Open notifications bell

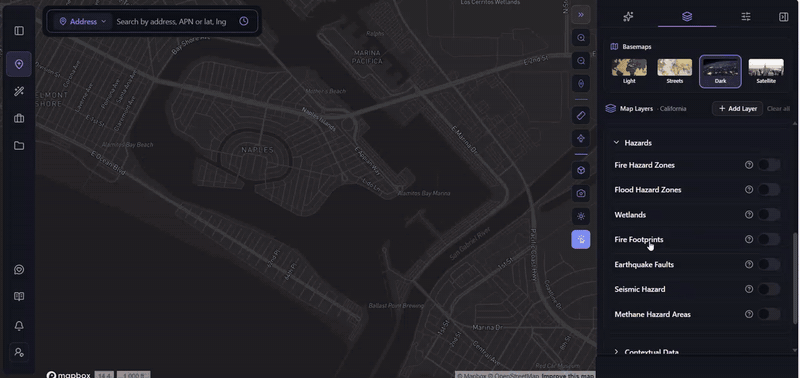(19, 325)
